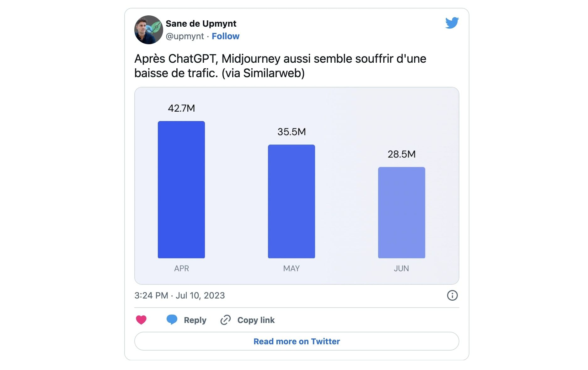This screenshot has width=588, height=370.
Task: Click the 28.5M value label
Action: click(402, 154)
